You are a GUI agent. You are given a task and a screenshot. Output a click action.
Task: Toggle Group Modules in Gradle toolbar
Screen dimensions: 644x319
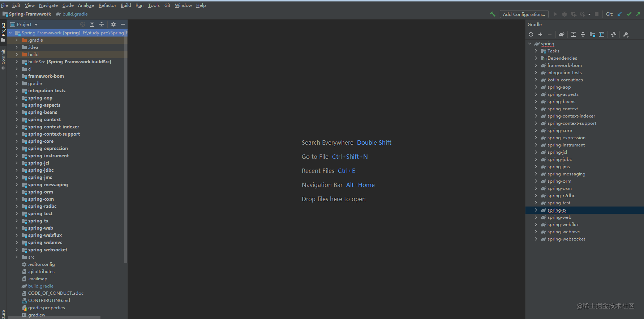click(592, 34)
